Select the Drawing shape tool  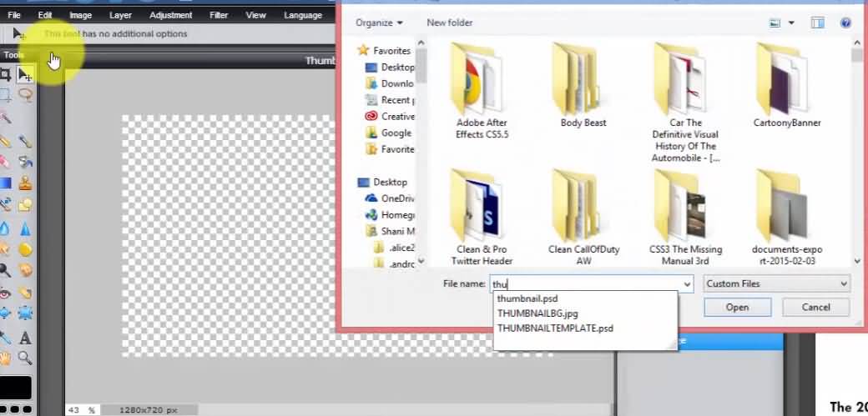[25, 205]
